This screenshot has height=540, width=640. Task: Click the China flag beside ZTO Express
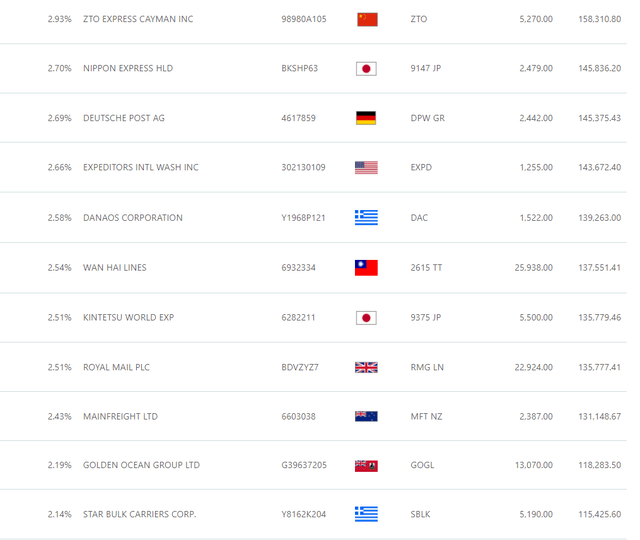[367, 19]
